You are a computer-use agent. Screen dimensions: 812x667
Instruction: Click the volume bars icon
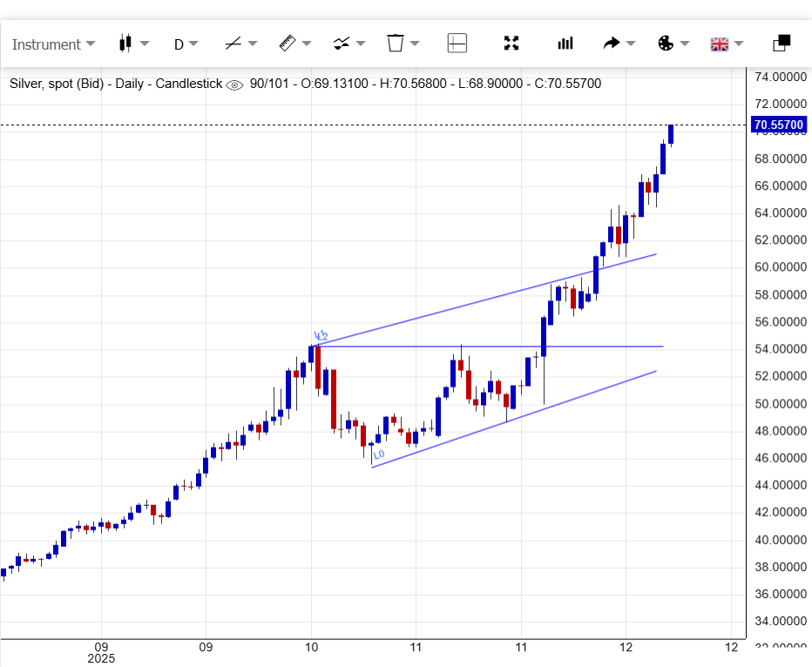[x=565, y=44]
